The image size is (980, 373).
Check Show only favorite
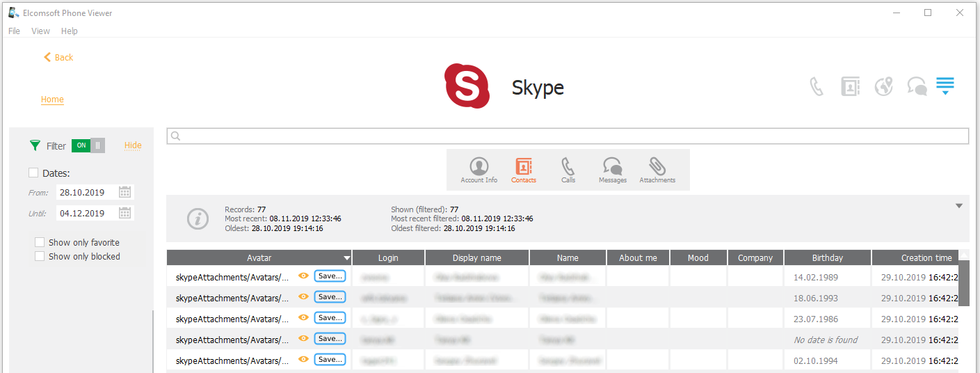(40, 243)
